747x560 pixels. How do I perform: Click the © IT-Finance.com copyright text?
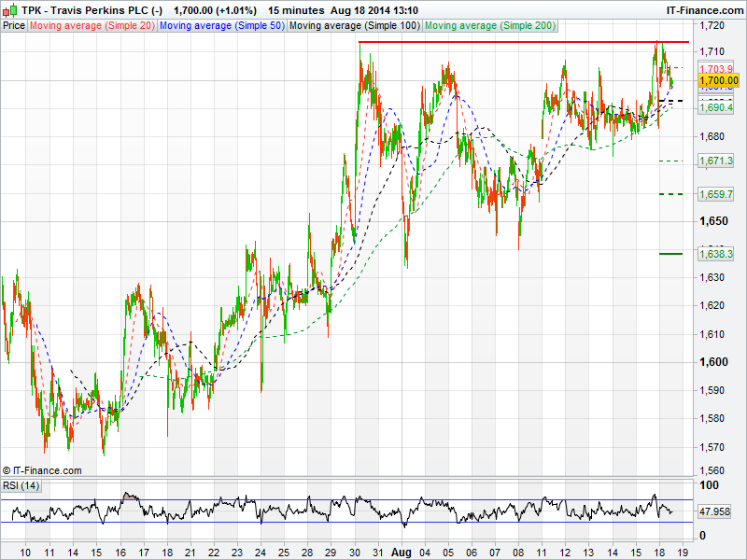[x=42, y=470]
